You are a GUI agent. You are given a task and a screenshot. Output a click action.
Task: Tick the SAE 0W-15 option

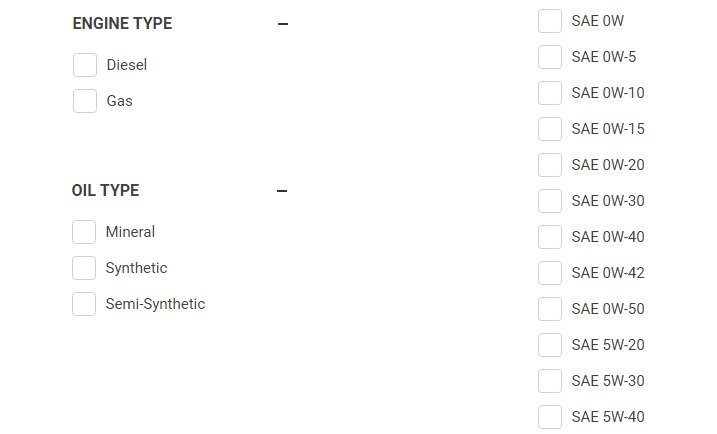pyautogui.click(x=550, y=129)
